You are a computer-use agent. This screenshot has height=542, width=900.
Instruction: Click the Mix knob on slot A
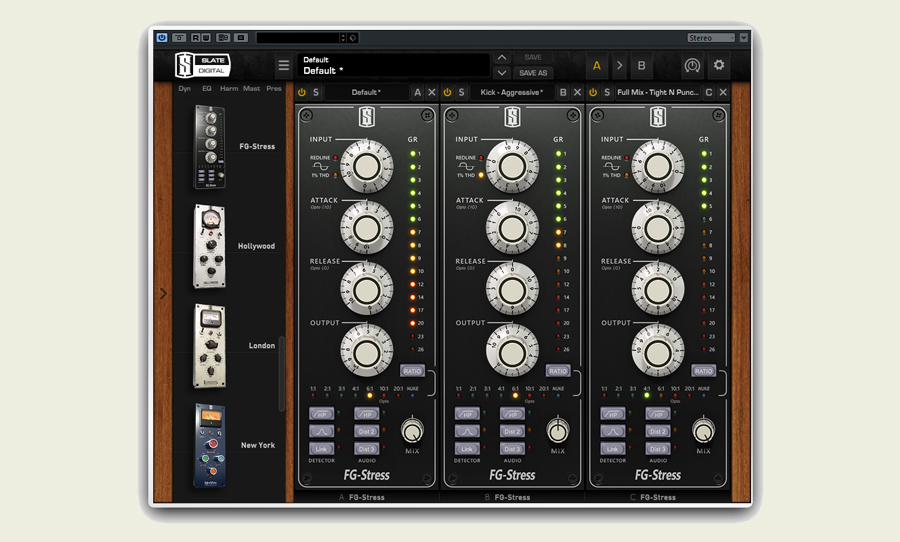(412, 431)
